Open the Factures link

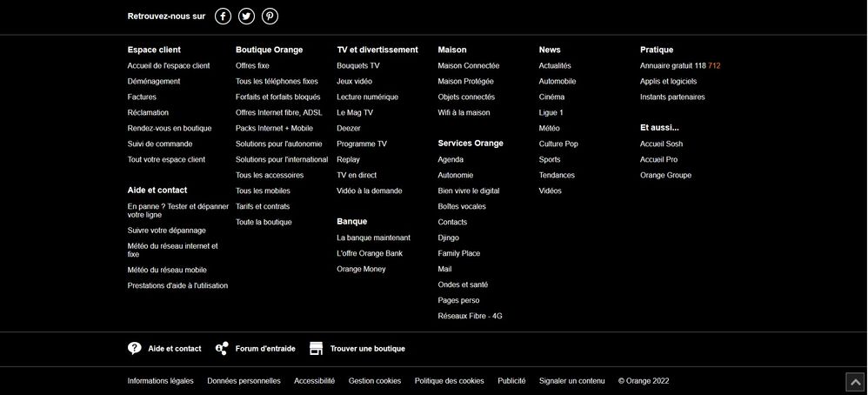[x=142, y=97]
